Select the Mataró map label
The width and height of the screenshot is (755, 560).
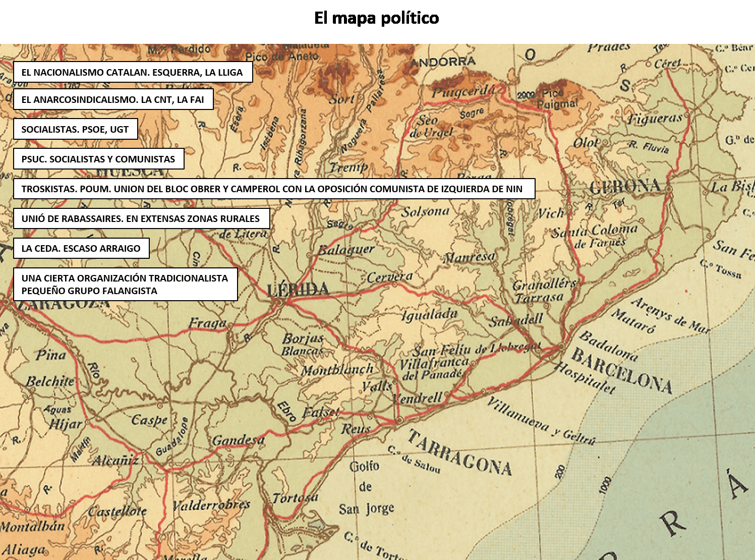pyautogui.click(x=633, y=321)
